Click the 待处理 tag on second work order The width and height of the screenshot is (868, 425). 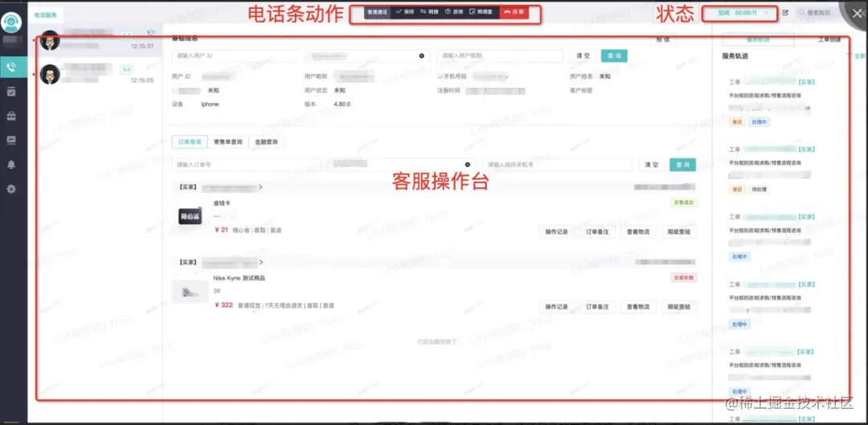pyautogui.click(x=759, y=190)
